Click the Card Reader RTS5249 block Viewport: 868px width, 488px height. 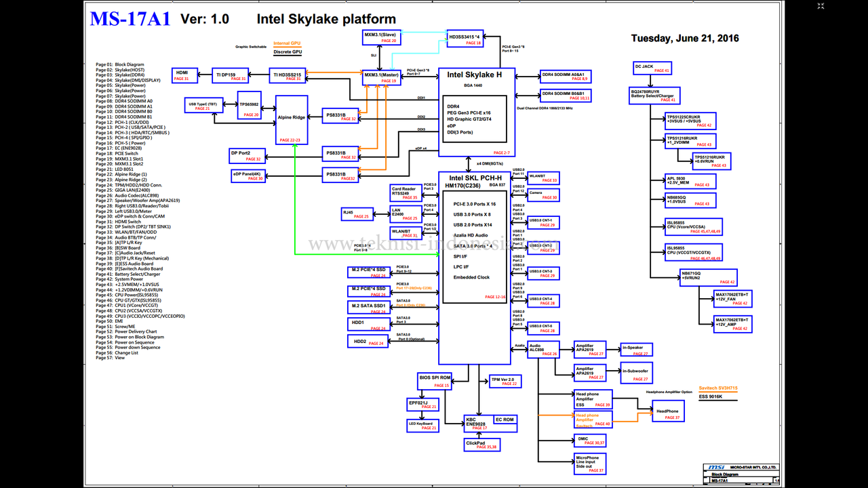pos(405,192)
